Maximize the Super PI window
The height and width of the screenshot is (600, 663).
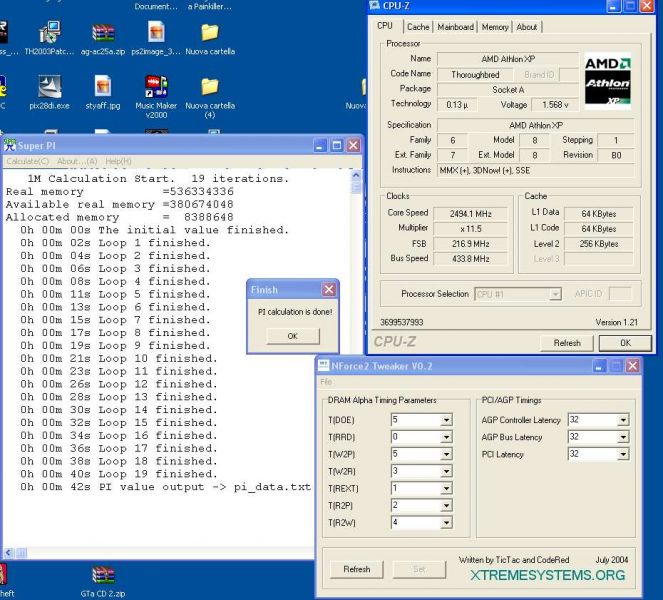[337, 145]
